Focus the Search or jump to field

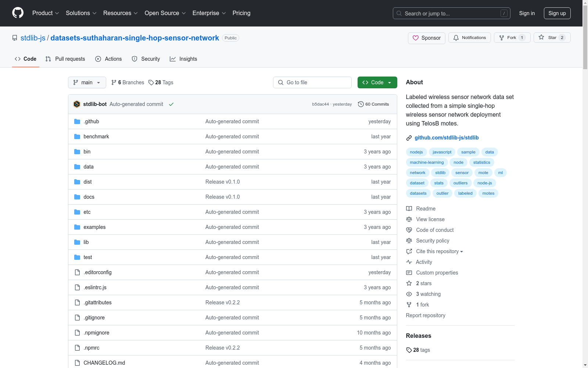click(x=452, y=13)
